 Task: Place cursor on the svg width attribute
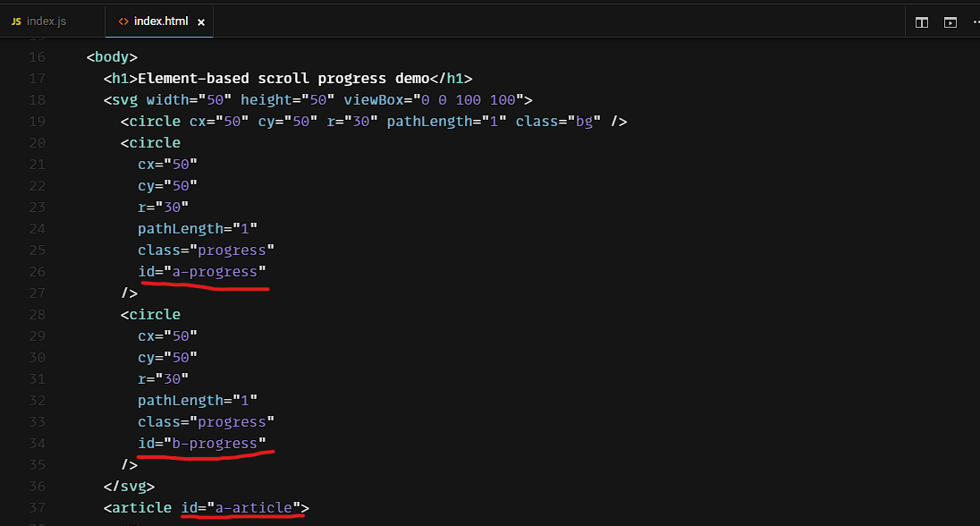[x=167, y=100]
